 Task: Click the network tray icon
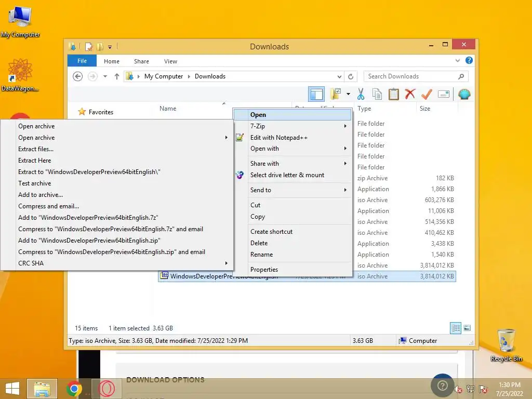(470, 389)
